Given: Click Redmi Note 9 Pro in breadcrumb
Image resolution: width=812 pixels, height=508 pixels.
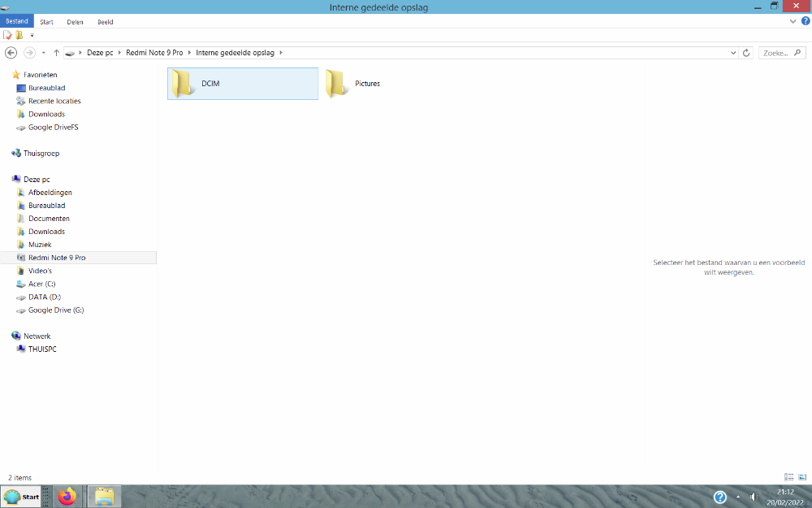Looking at the screenshot, I should [x=154, y=52].
